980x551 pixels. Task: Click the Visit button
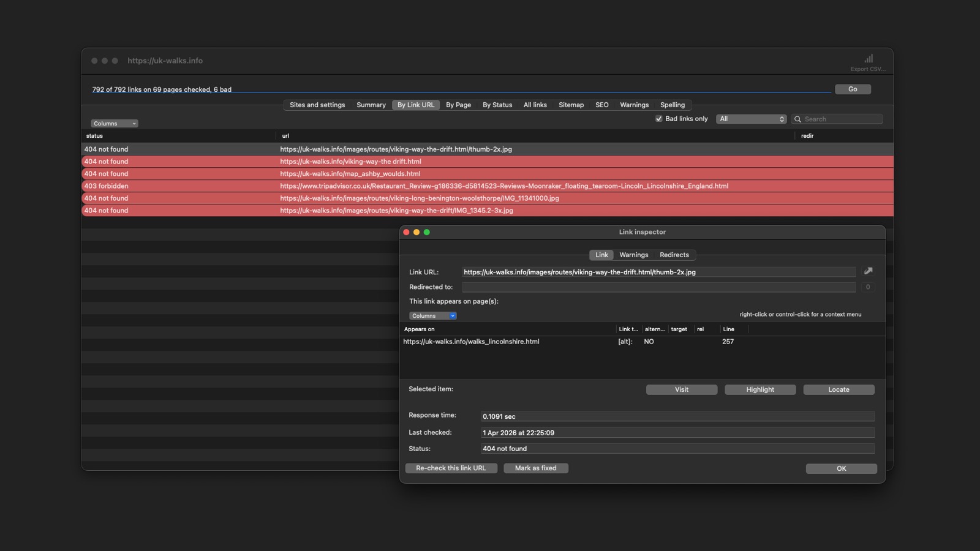pyautogui.click(x=682, y=389)
